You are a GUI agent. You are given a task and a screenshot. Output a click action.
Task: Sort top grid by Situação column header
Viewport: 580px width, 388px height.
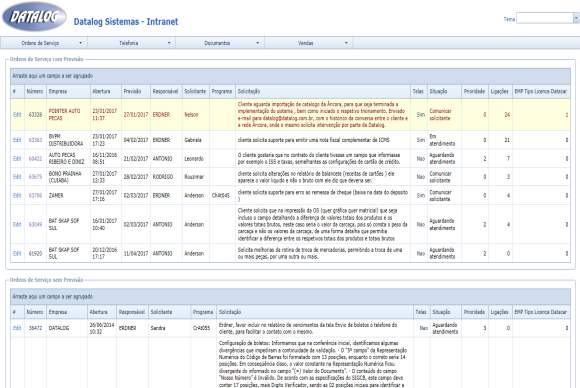[444, 91]
